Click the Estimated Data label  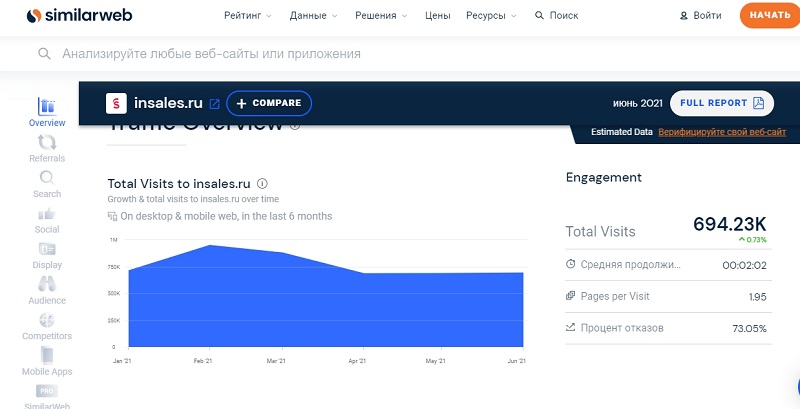621,132
